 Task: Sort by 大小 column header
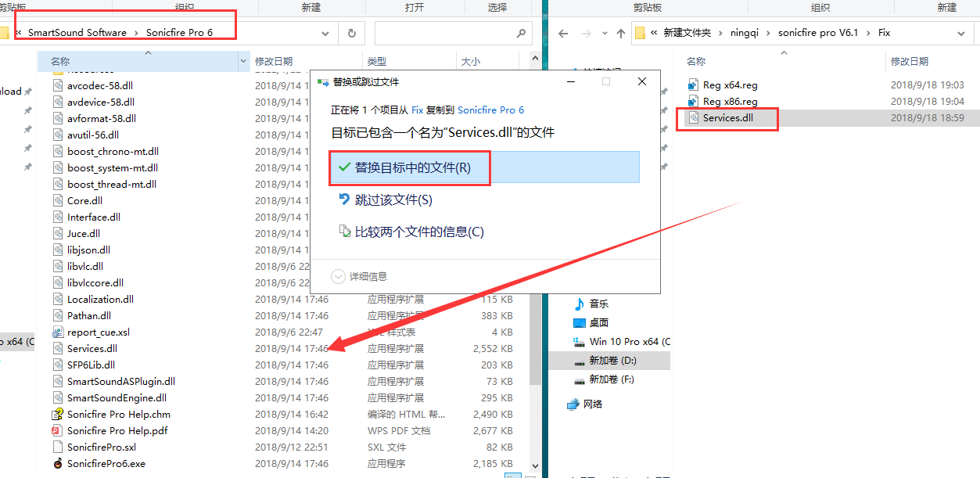(471, 61)
